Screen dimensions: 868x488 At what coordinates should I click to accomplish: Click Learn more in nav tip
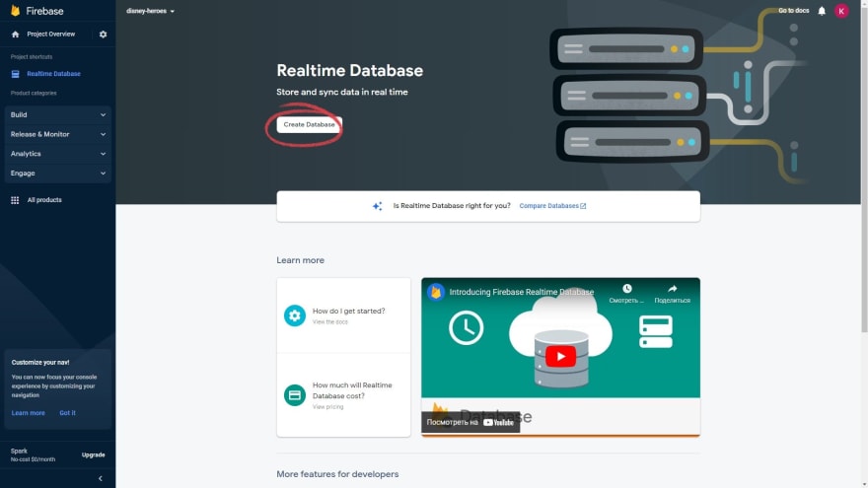click(x=29, y=413)
